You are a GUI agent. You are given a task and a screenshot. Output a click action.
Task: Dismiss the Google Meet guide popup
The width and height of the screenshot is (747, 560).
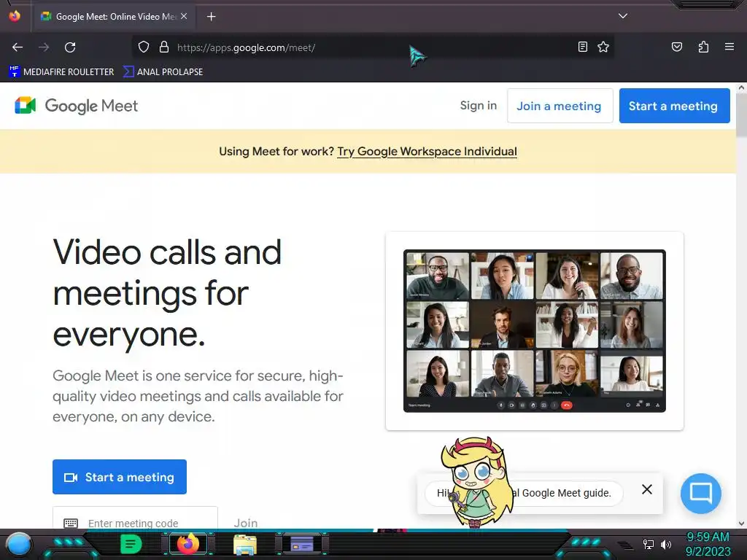point(646,489)
